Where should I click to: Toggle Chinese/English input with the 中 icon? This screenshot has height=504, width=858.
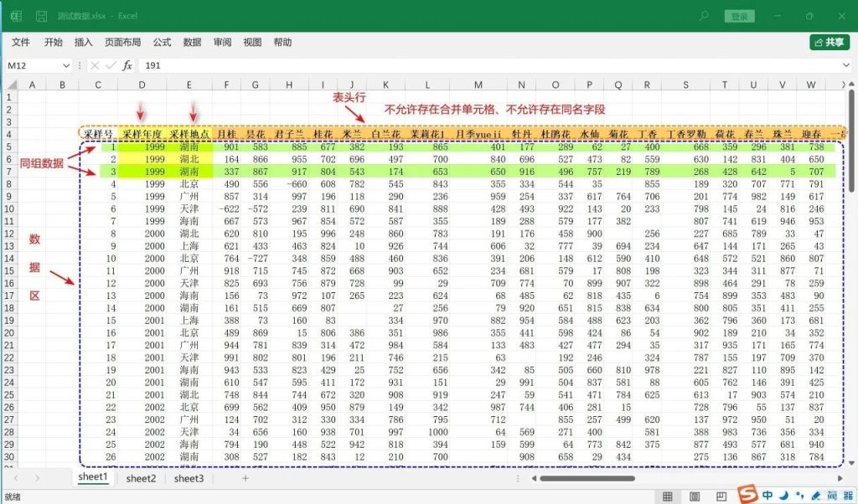[x=768, y=495]
